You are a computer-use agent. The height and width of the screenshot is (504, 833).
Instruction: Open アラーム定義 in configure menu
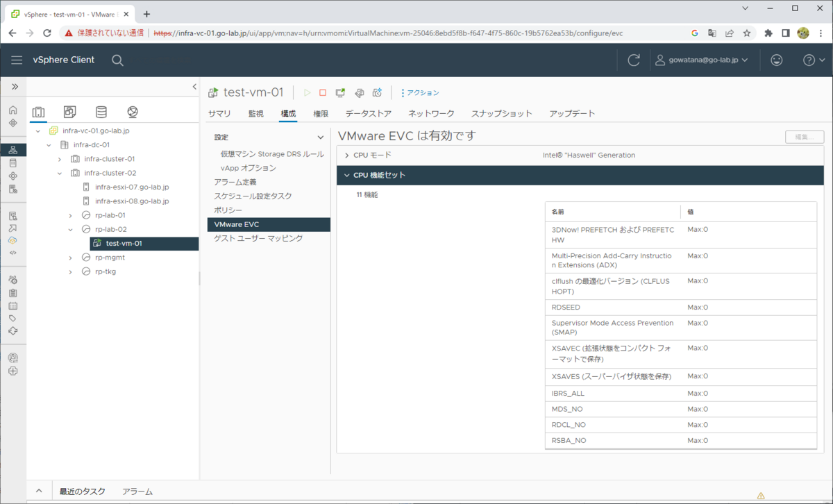pyautogui.click(x=235, y=182)
